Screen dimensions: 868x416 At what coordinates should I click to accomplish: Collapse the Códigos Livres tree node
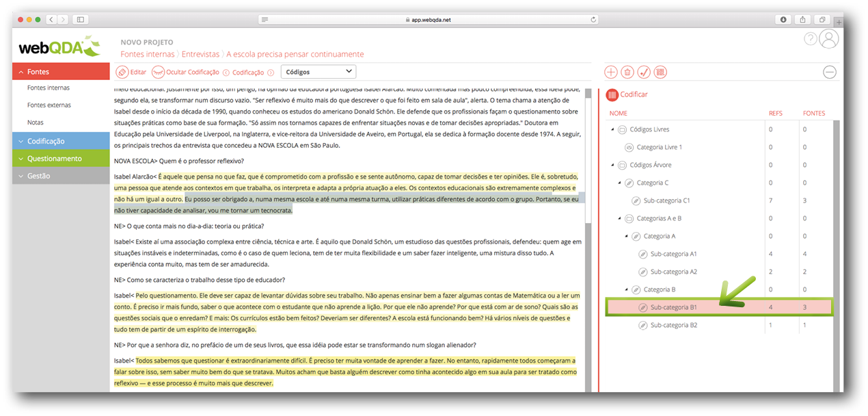(612, 129)
